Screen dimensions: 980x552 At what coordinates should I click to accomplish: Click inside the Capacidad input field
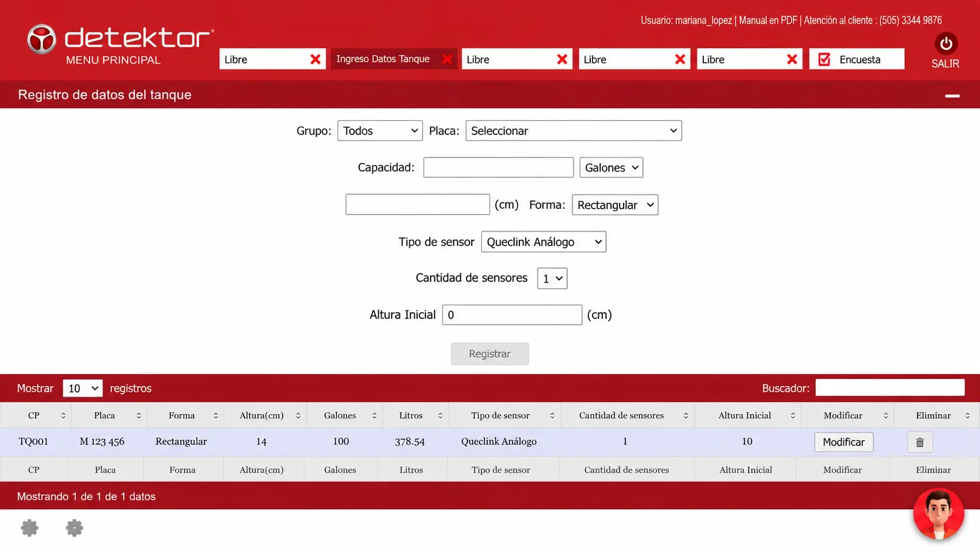[498, 167]
